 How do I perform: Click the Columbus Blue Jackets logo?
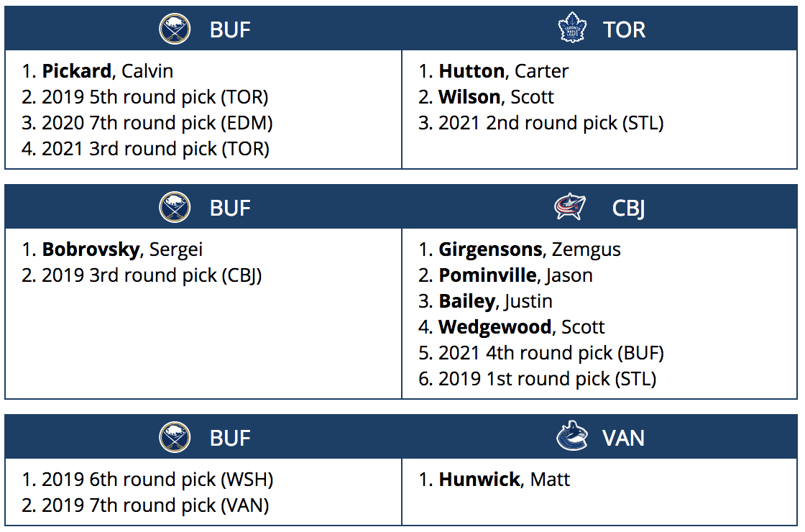[x=570, y=208]
